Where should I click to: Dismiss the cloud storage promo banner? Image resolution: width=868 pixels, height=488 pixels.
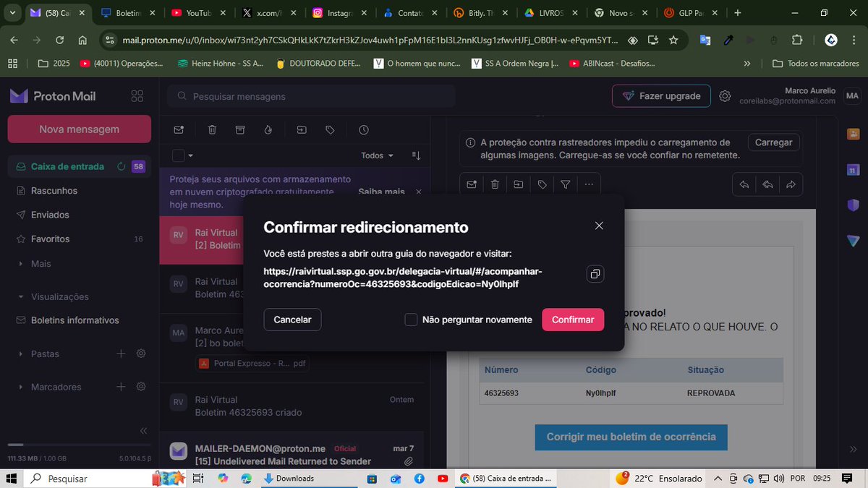[x=418, y=192]
